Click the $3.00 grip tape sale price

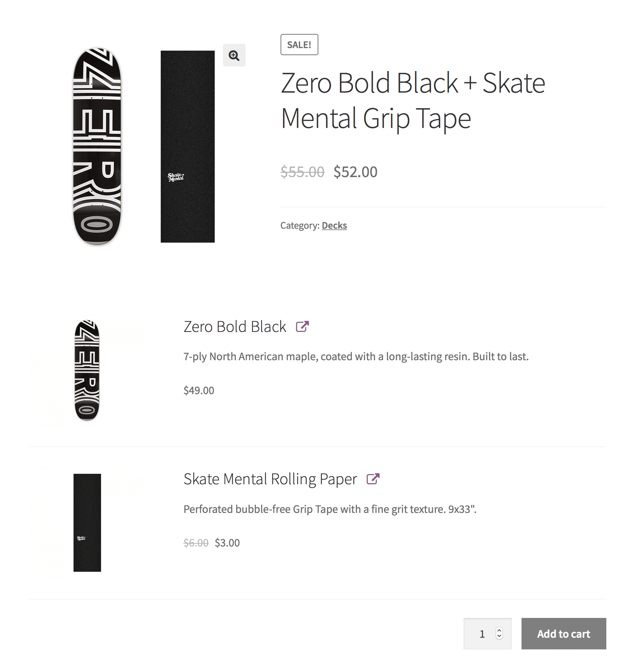(x=227, y=543)
